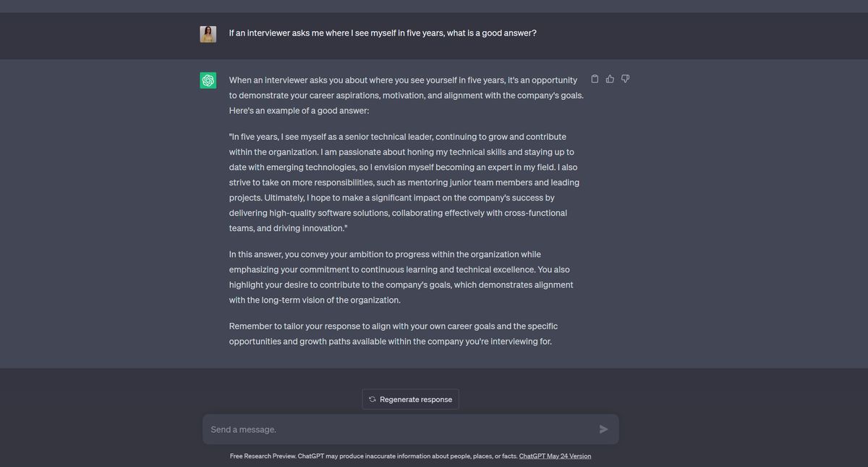The height and width of the screenshot is (467, 868).
Task: Click the refresh icon inside Regenerate response
Action: click(372, 399)
